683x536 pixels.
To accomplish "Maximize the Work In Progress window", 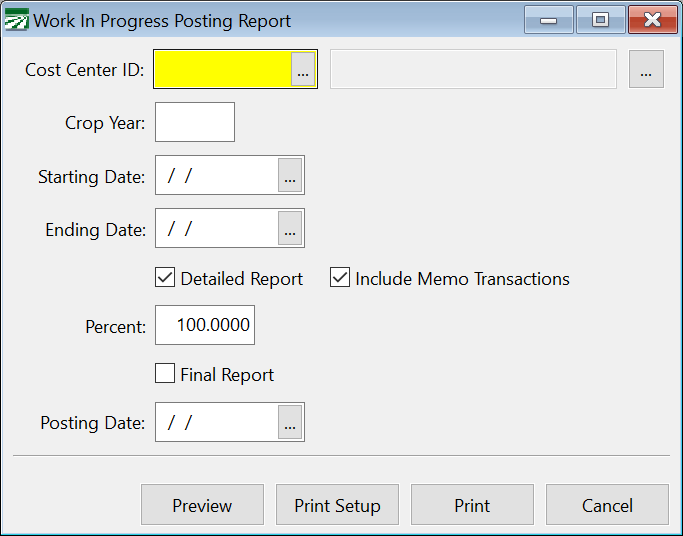I will click(600, 20).
